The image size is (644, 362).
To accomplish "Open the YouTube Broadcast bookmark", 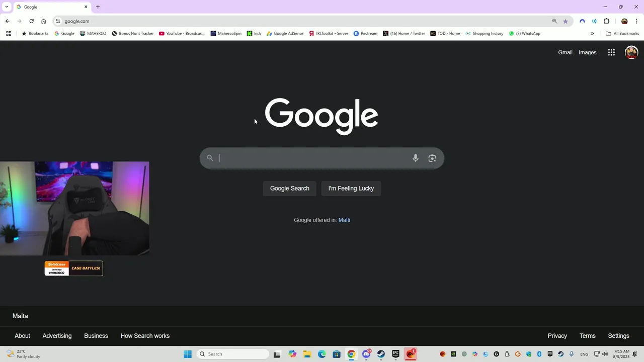I will coord(182,34).
